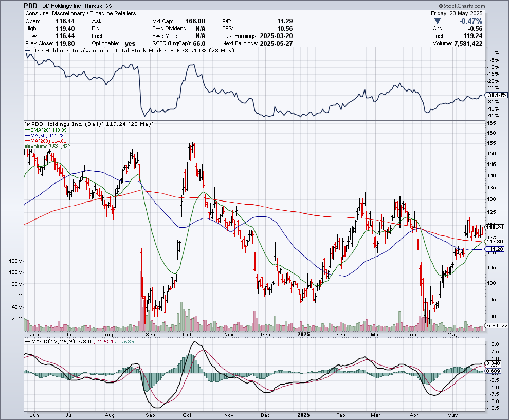Click the 7581422 volume tag on right axis
Image resolution: width=509 pixels, height=420 pixels.
pyautogui.click(x=497, y=325)
